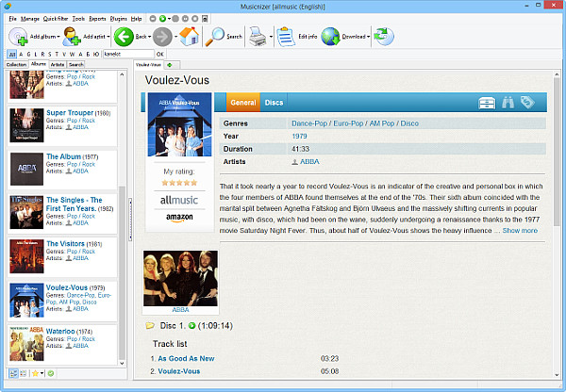Toggle letter filter V
The width and height of the screenshot is (566, 392).
click(64, 54)
